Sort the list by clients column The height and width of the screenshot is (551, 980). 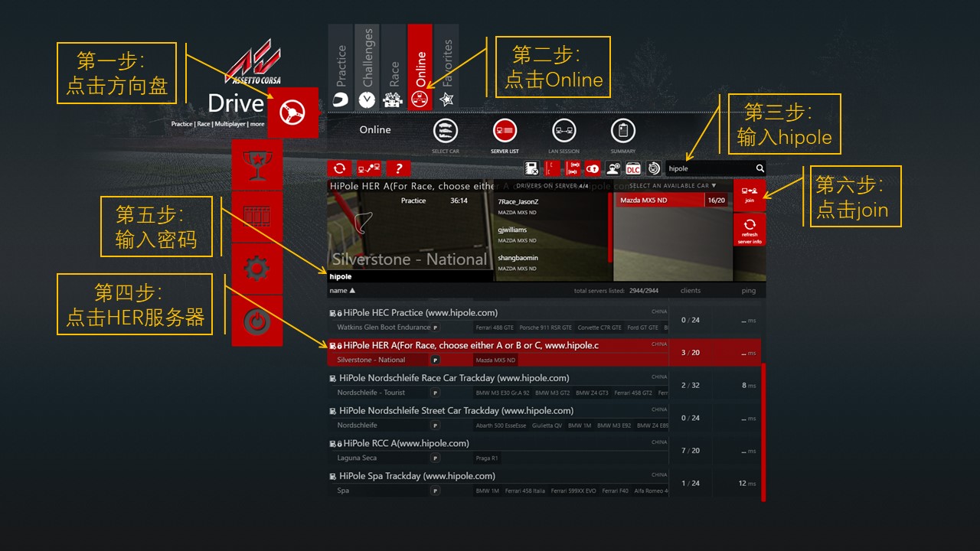pyautogui.click(x=690, y=291)
